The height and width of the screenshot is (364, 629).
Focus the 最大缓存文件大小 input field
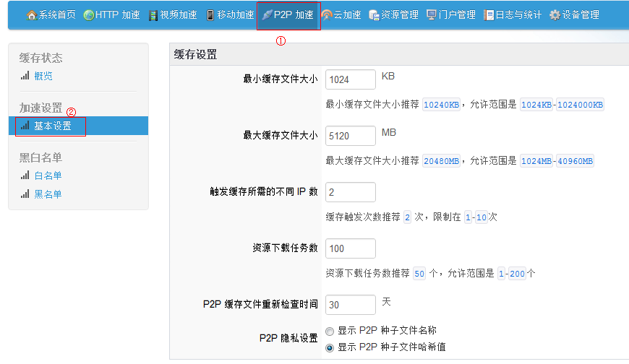click(351, 136)
